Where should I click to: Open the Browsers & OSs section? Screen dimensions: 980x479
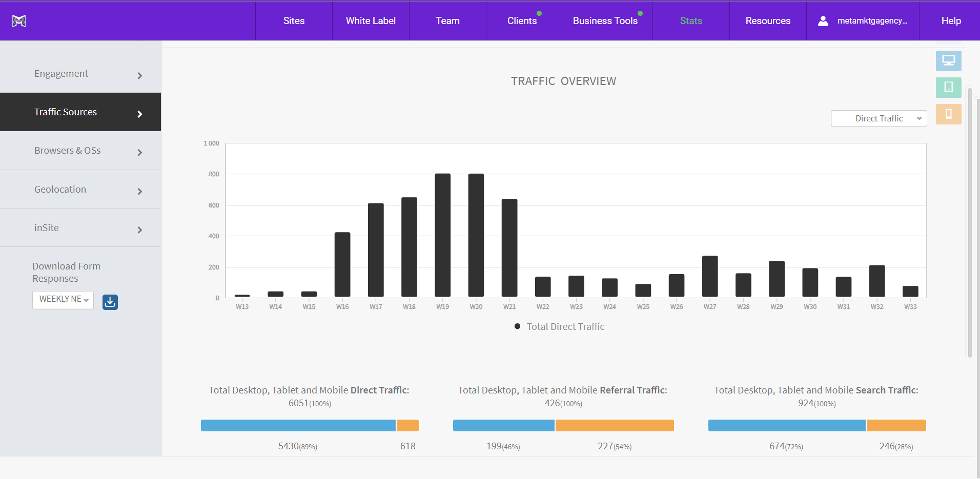[80, 150]
